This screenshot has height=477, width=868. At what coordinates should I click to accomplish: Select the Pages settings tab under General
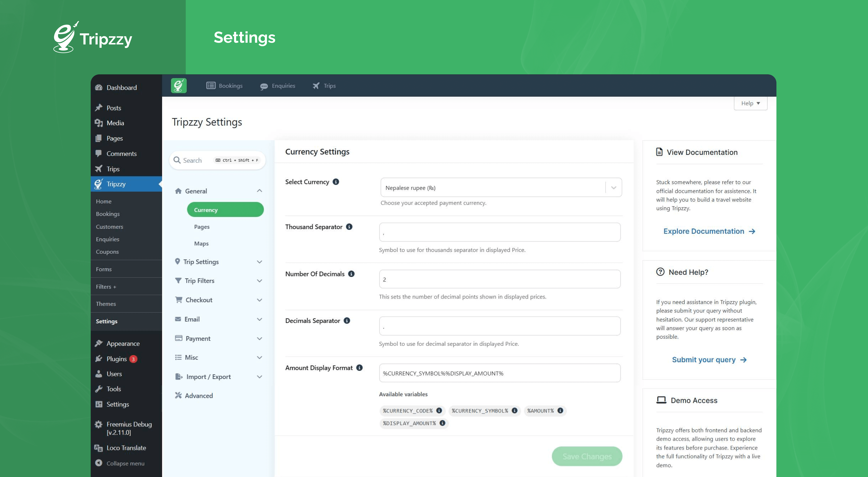click(202, 227)
